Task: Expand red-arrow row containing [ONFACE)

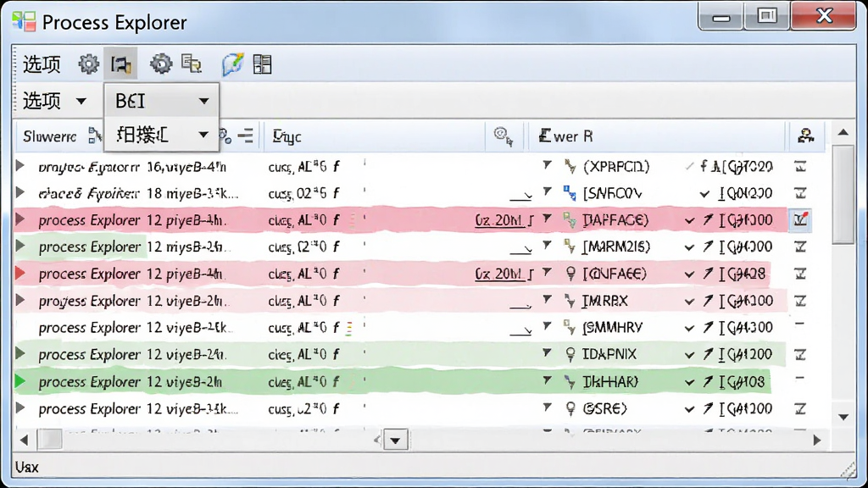Action: (x=20, y=273)
